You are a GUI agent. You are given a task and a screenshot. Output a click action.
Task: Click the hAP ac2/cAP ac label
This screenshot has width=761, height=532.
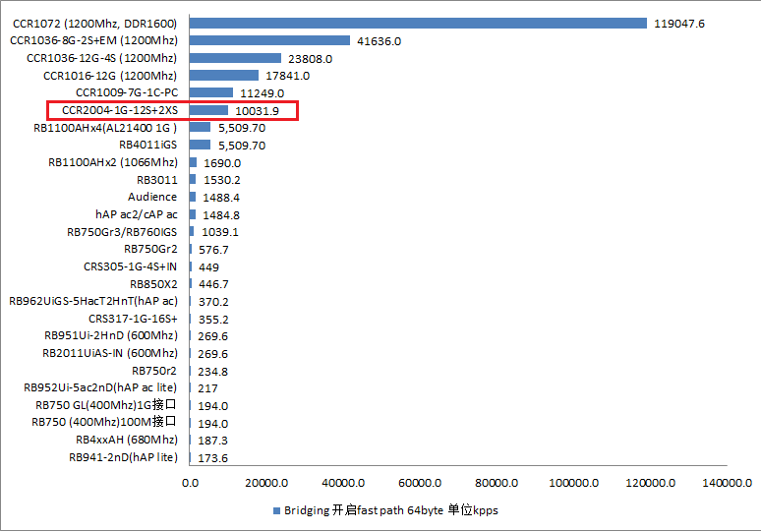[x=137, y=214]
